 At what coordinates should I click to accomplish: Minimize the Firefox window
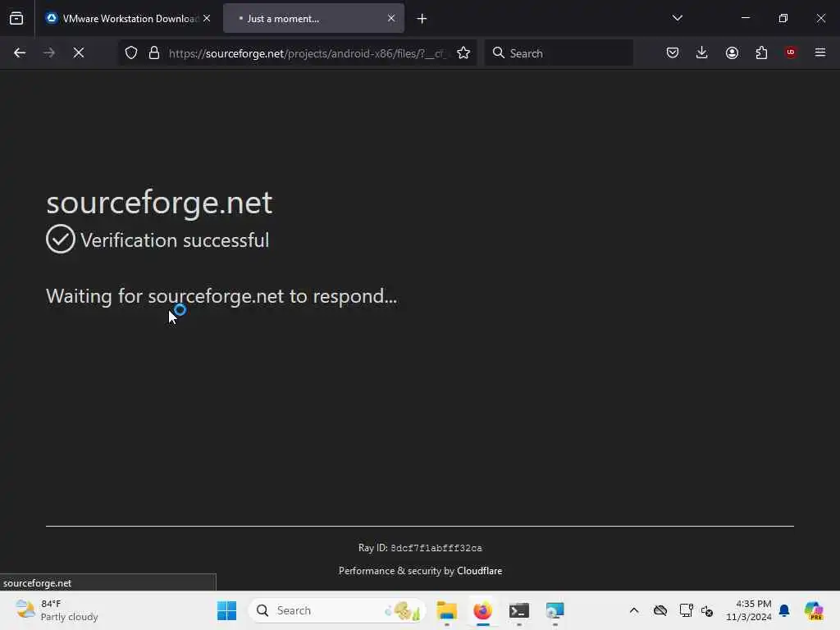point(745,18)
